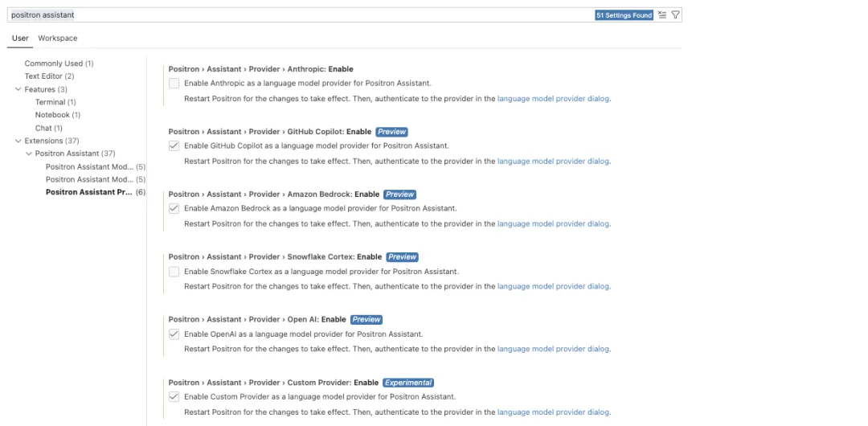Select Commonly Used (1) in sidebar
Screen dimensions: 868x426
(59, 63)
